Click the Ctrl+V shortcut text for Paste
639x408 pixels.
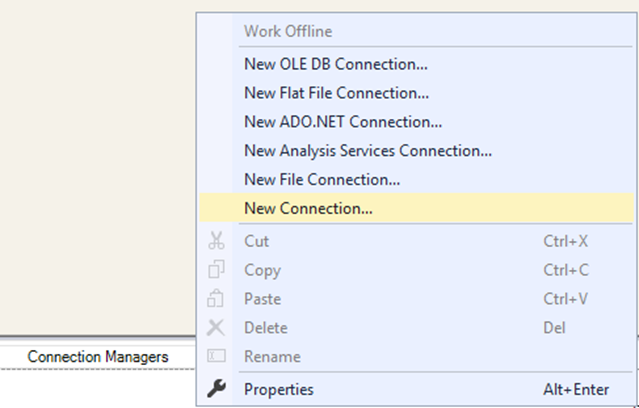[566, 299]
